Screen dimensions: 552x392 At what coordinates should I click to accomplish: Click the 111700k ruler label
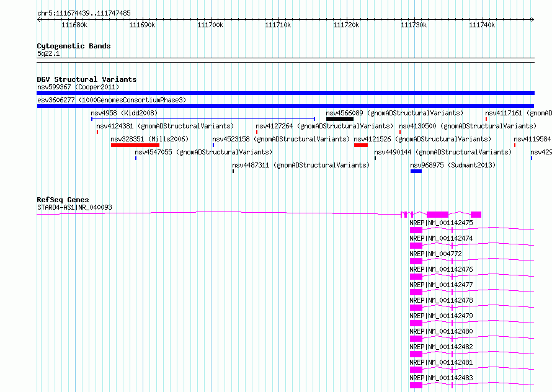pos(210,25)
